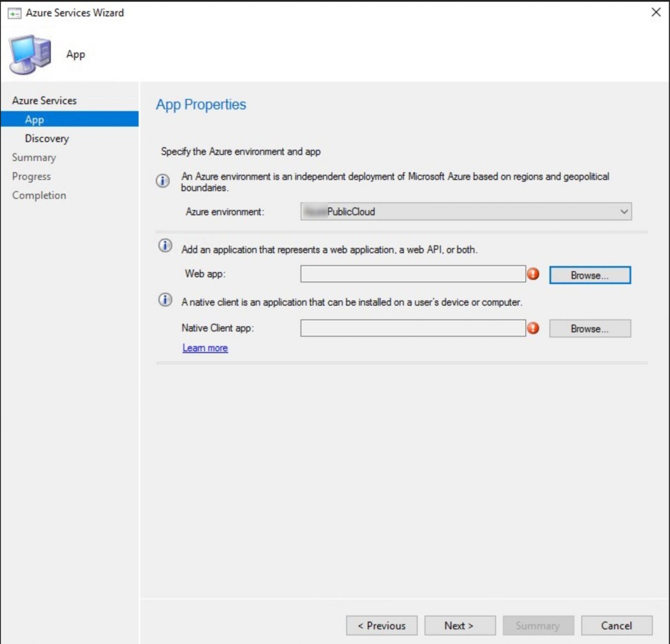Click the red error indicator beside Web app

[x=533, y=274]
